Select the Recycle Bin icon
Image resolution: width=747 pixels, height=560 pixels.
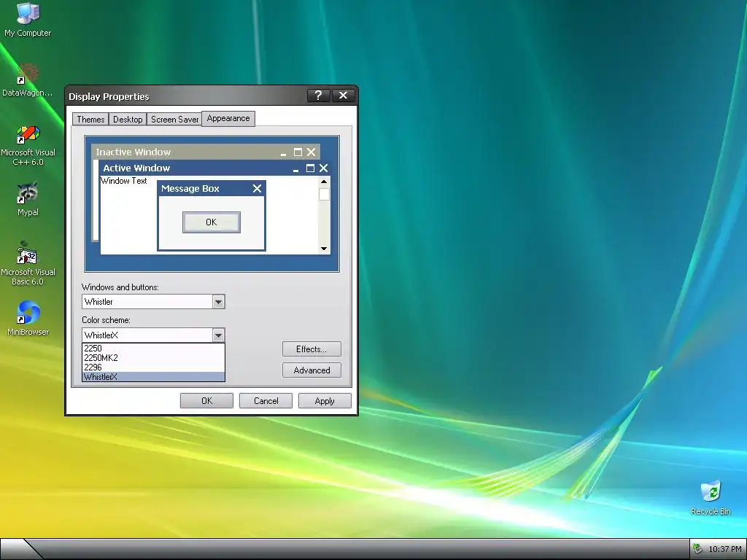pyautogui.click(x=711, y=498)
